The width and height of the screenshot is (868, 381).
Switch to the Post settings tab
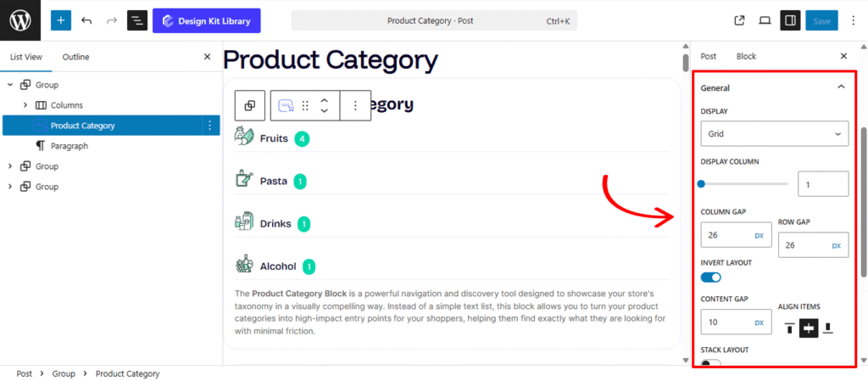point(708,56)
